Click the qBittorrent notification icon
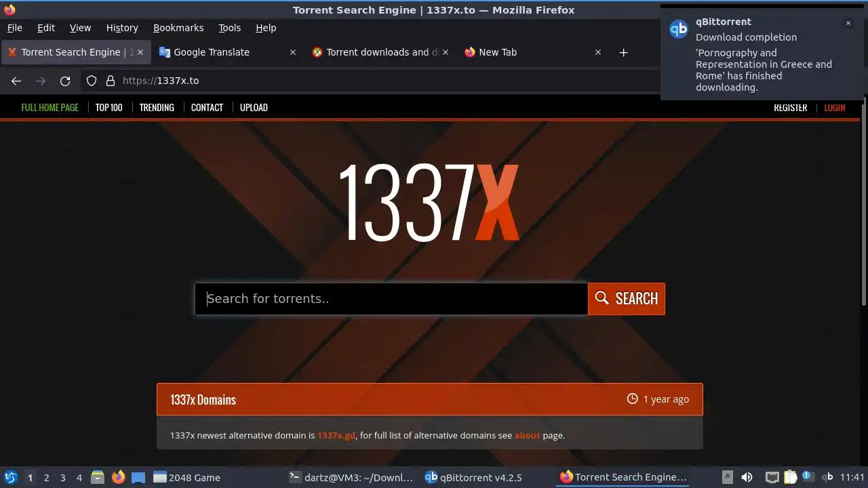The width and height of the screenshot is (868, 488). point(679,29)
